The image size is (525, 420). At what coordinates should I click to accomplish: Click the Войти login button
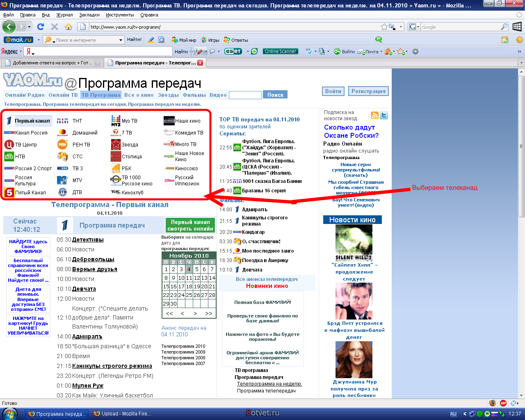tap(333, 91)
